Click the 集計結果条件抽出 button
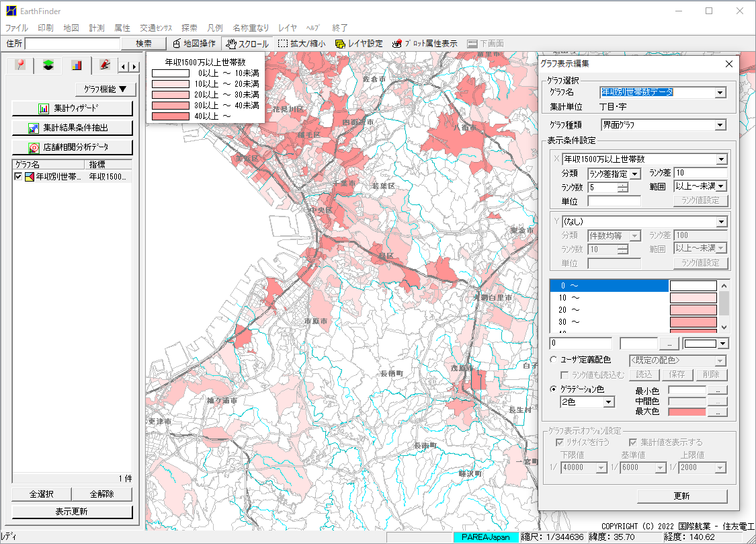This screenshot has width=756, height=544. pos(73,128)
